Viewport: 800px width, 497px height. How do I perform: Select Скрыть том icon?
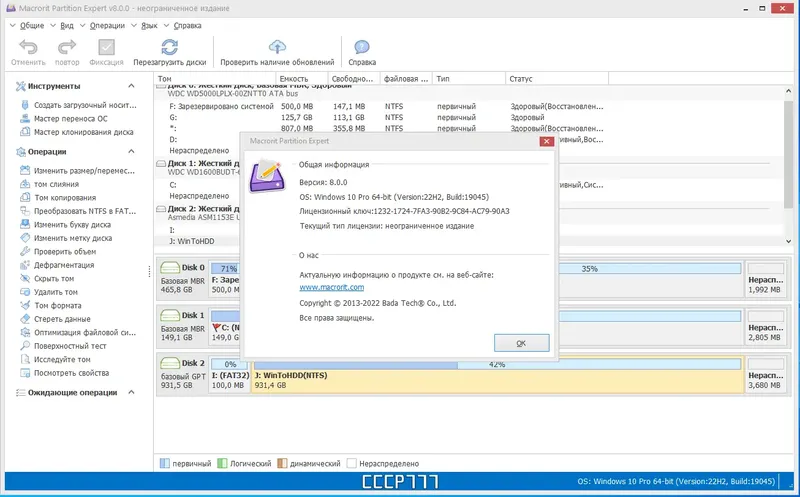pos(24,279)
